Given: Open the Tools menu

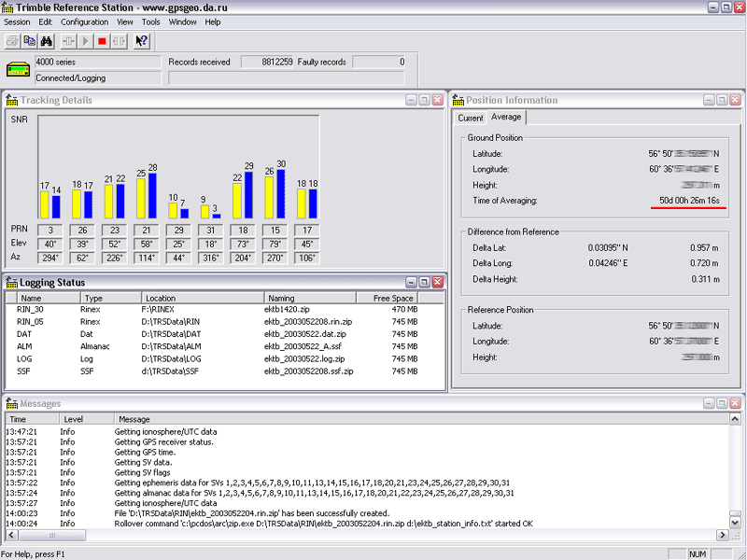Looking at the screenshot, I should tap(150, 21).
